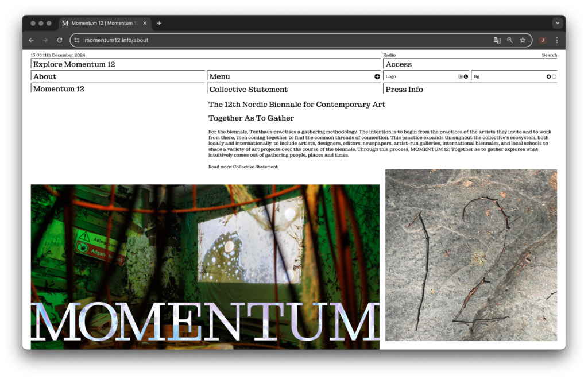Screen dimensions: 588x379
Task: Expand the Menu with the plus icon
Action: tap(377, 76)
